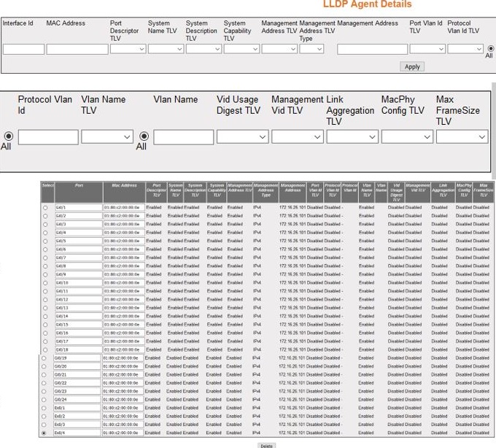Select All radio left of Protocol Vlan Id input

point(7,136)
